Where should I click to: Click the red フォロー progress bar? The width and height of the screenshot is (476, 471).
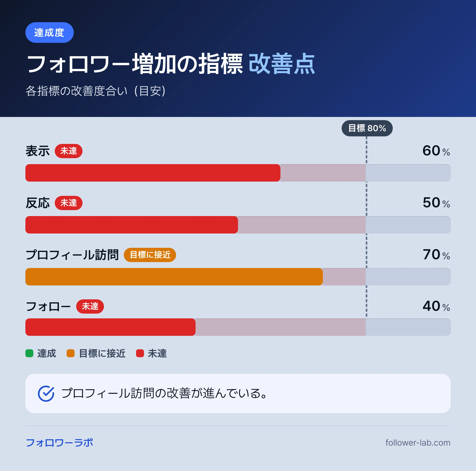click(x=110, y=327)
